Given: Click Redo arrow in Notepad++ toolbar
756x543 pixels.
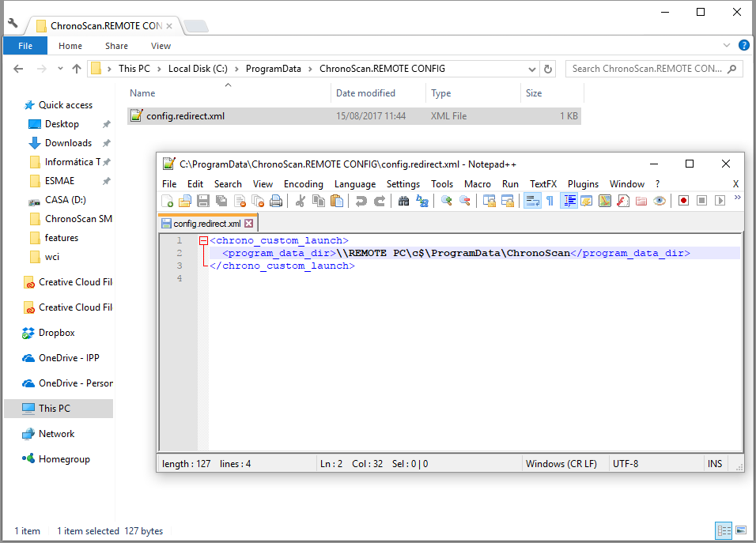Looking at the screenshot, I should click(380, 201).
